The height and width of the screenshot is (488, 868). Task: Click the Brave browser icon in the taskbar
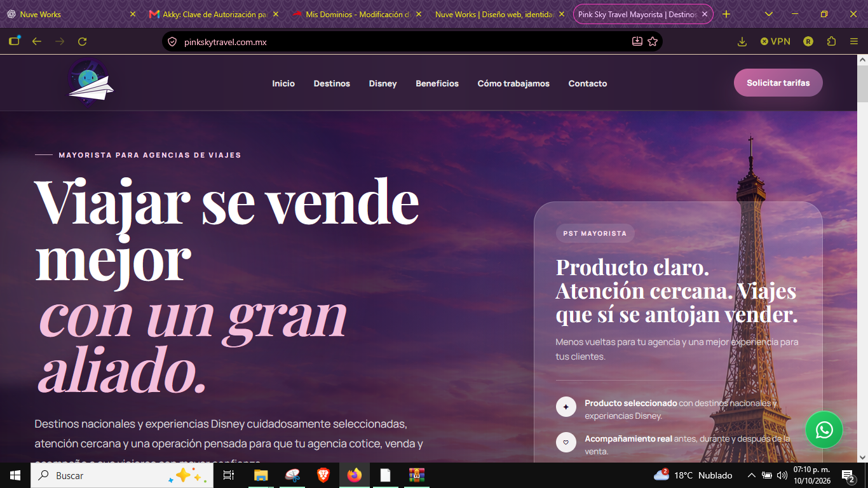click(323, 475)
